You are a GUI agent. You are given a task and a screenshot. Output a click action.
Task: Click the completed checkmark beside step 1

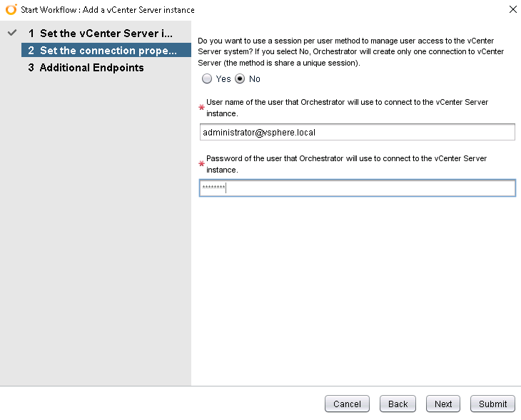pos(11,34)
